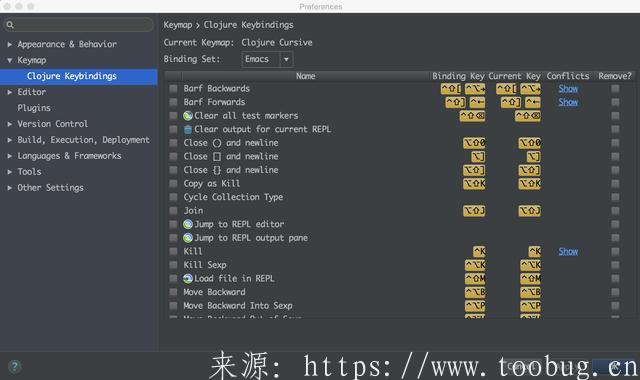Screen dimensions: 640x380
Task: Click the Load file in REPL icon
Action: tap(188, 278)
